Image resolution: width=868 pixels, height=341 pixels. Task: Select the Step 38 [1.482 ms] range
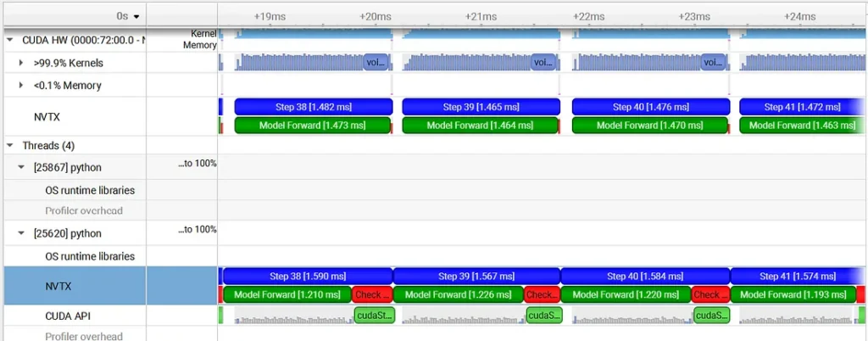(313, 108)
